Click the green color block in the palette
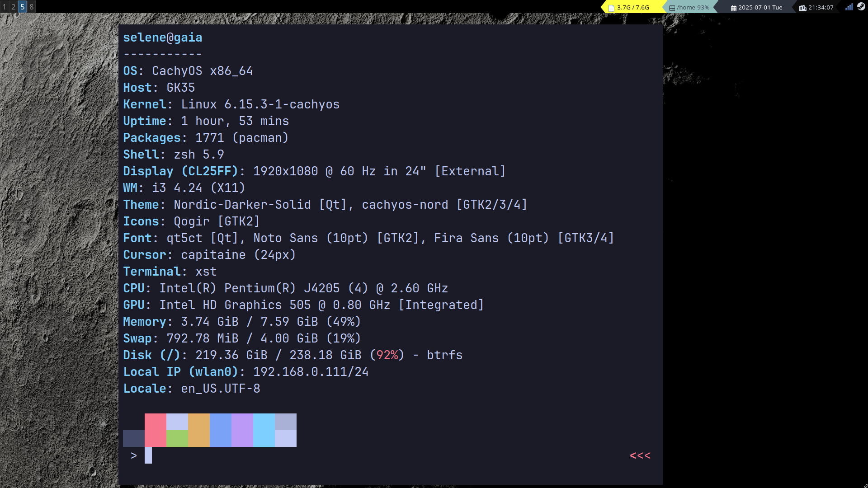Screen dimensions: 868x488 coord(177,438)
